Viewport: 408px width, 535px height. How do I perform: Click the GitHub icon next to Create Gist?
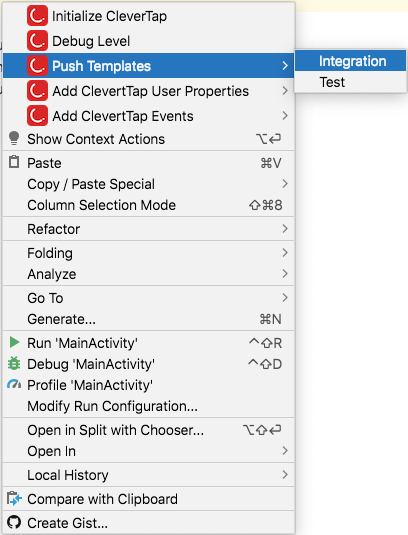point(14,522)
